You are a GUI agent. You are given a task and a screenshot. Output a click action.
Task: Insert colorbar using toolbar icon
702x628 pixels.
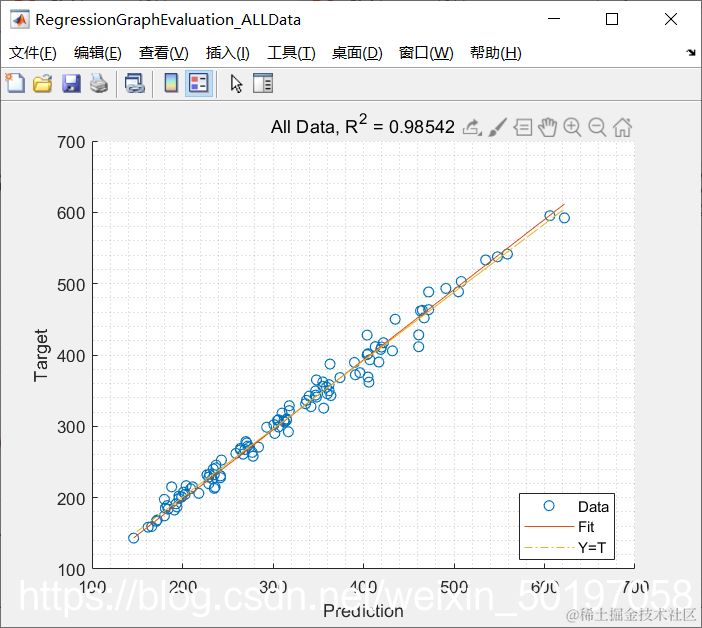click(171, 83)
